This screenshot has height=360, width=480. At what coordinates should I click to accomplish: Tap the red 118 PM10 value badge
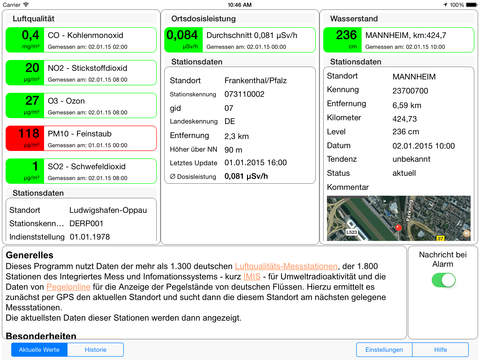25,138
